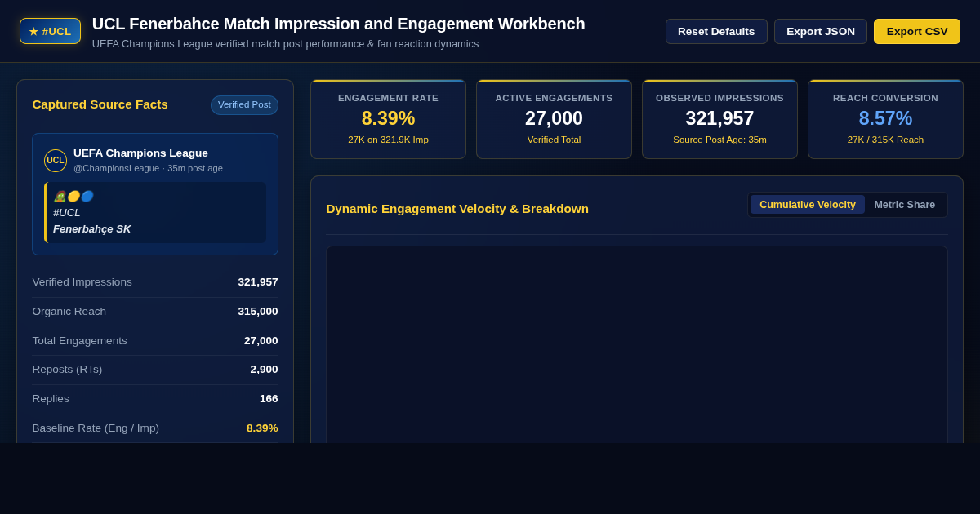This screenshot has height=514, width=980.
Task: Click the workbench page title
Action: click(x=338, y=24)
